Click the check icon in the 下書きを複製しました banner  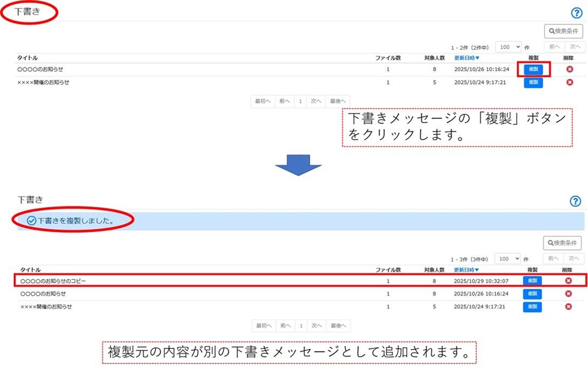coord(31,221)
